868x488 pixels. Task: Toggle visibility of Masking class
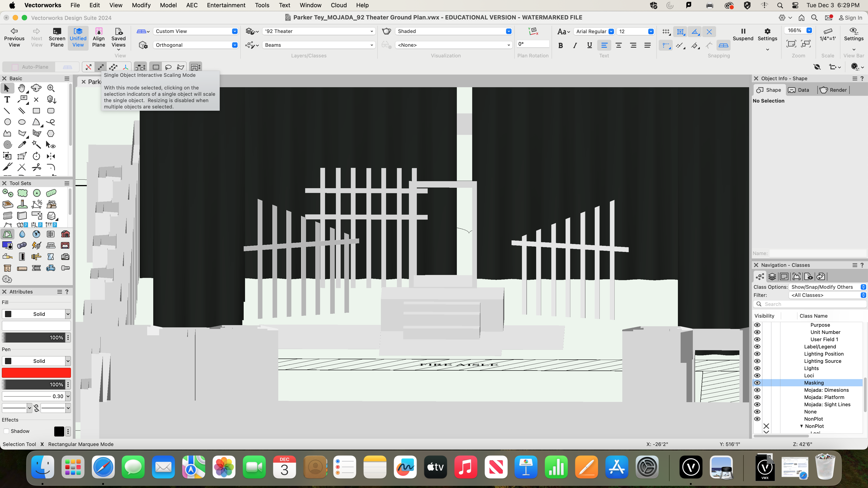(x=757, y=382)
